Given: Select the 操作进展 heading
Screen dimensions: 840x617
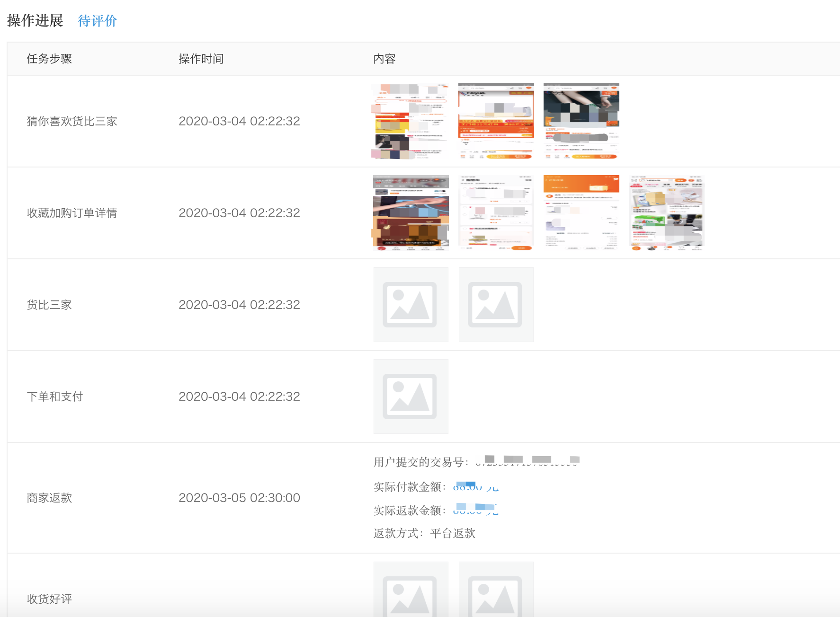Looking at the screenshot, I should click(35, 21).
